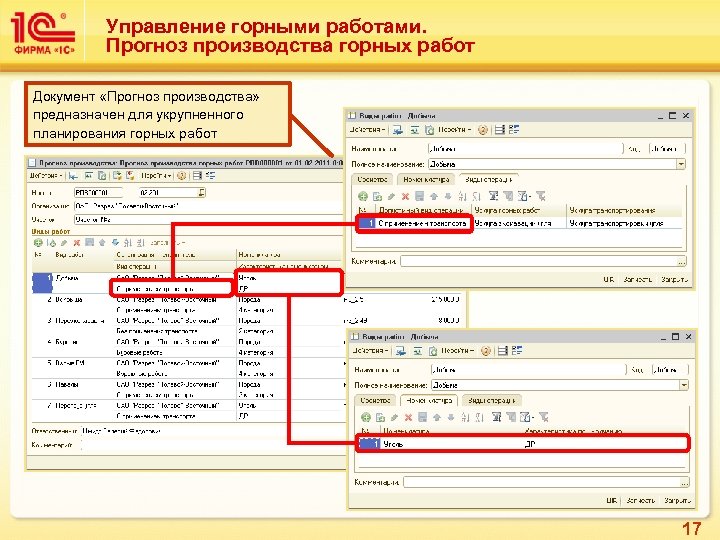Screen dimensions: 720x540
Task: Click Закрыть in operation types window
Action: tap(675, 279)
